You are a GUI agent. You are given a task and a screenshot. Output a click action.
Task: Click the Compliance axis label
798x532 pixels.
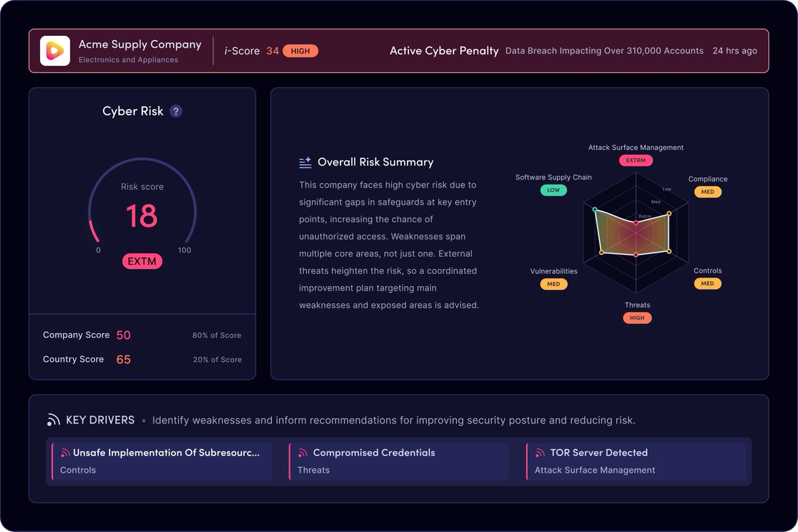[708, 179]
